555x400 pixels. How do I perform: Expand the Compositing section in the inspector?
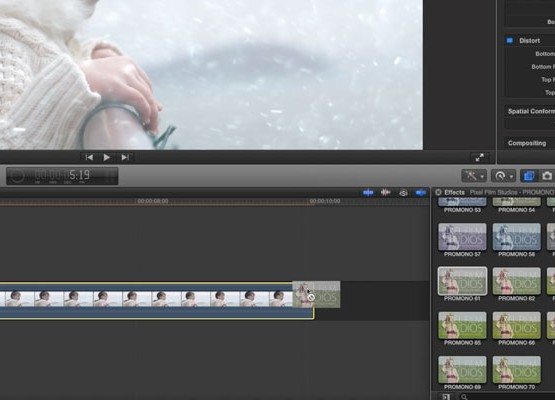(x=527, y=143)
